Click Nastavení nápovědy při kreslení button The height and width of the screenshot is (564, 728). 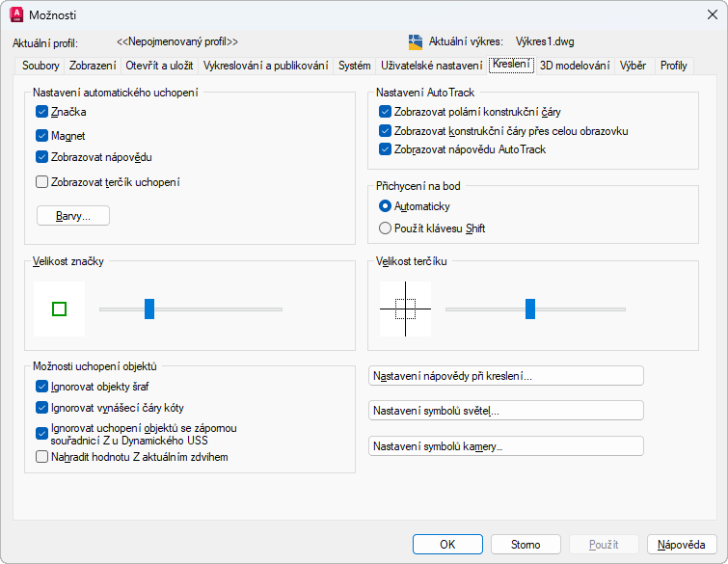[506, 376]
